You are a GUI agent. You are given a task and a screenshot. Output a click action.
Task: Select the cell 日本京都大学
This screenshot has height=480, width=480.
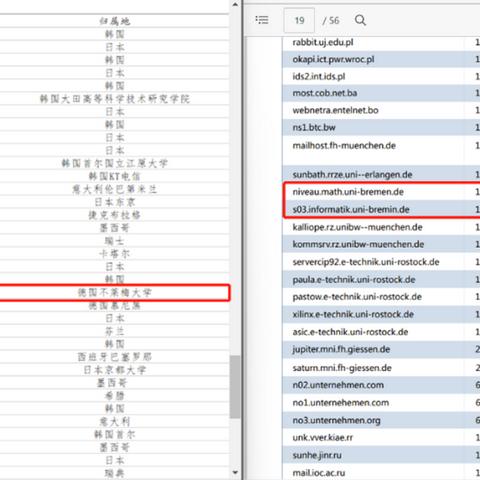click(114, 370)
